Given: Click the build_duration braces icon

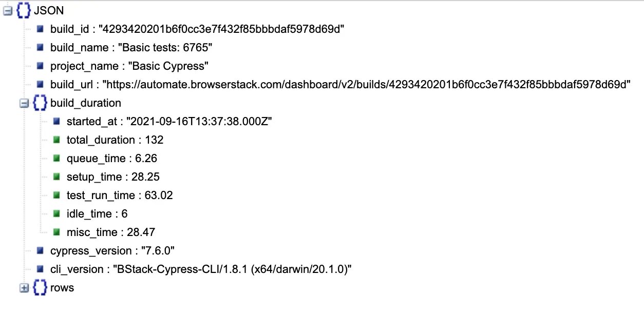Looking at the screenshot, I should click(40, 103).
